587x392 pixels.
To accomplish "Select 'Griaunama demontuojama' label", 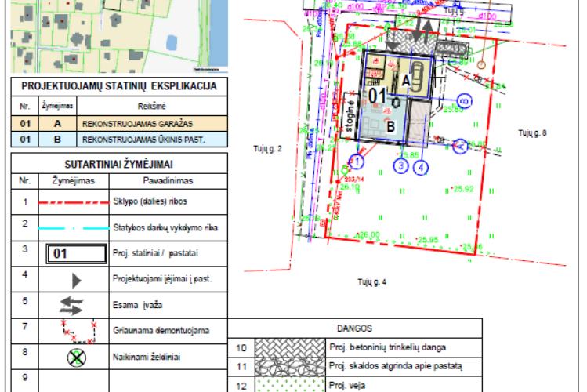I will coord(161,331).
